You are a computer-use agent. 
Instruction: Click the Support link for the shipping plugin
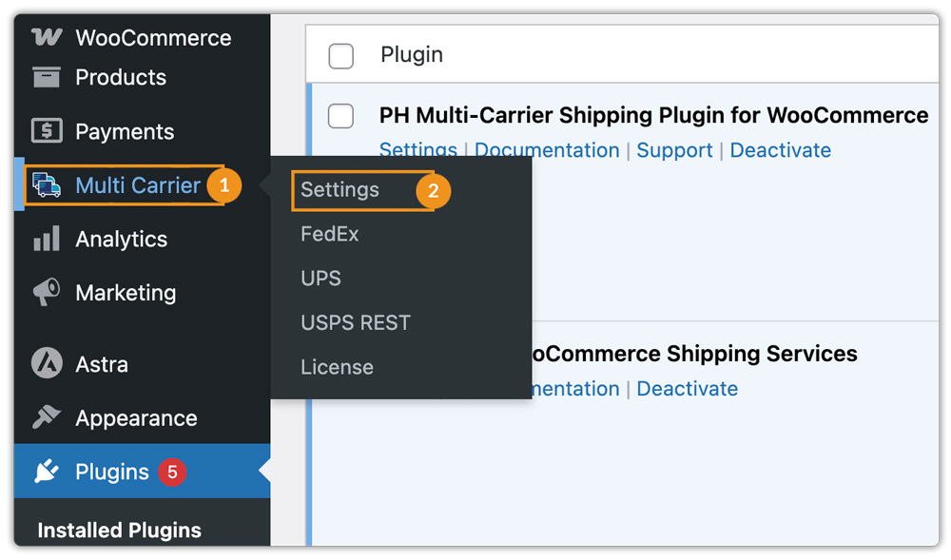675,150
